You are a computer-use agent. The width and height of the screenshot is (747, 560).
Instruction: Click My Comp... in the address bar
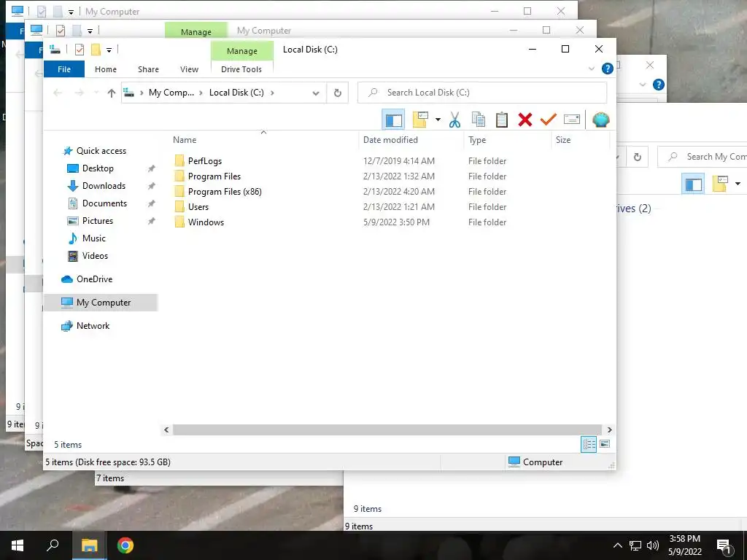coord(171,93)
